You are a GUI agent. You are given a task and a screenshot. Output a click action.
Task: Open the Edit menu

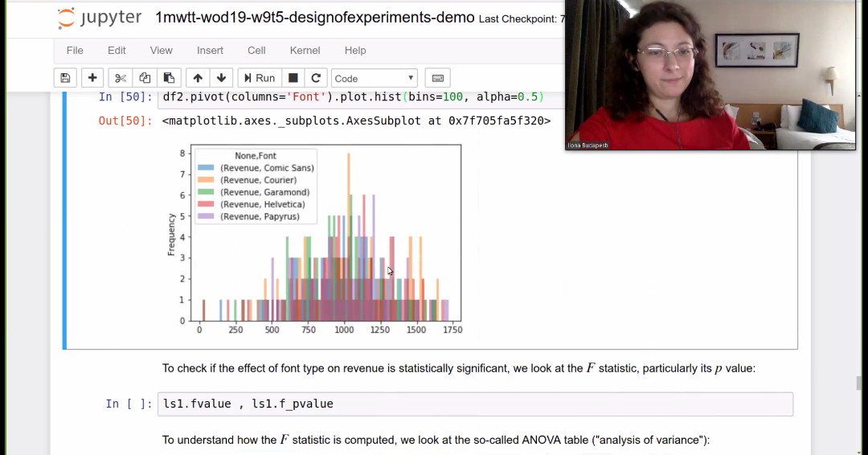[x=117, y=51]
